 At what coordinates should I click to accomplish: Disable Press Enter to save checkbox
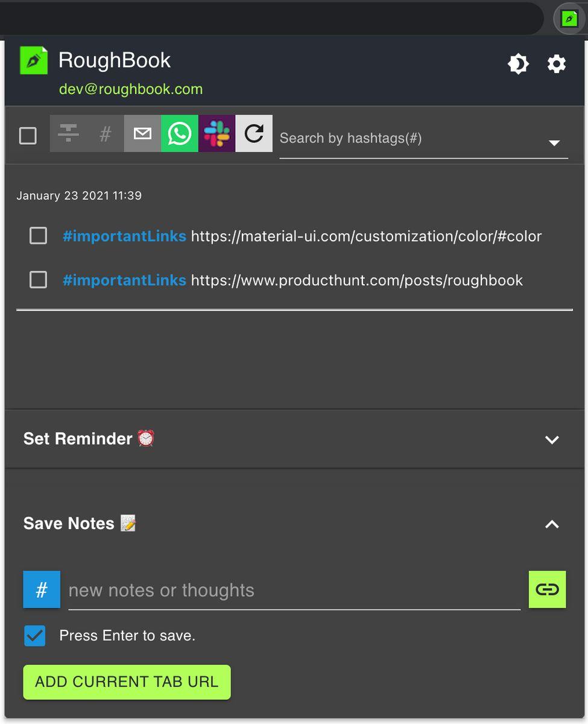tap(34, 635)
